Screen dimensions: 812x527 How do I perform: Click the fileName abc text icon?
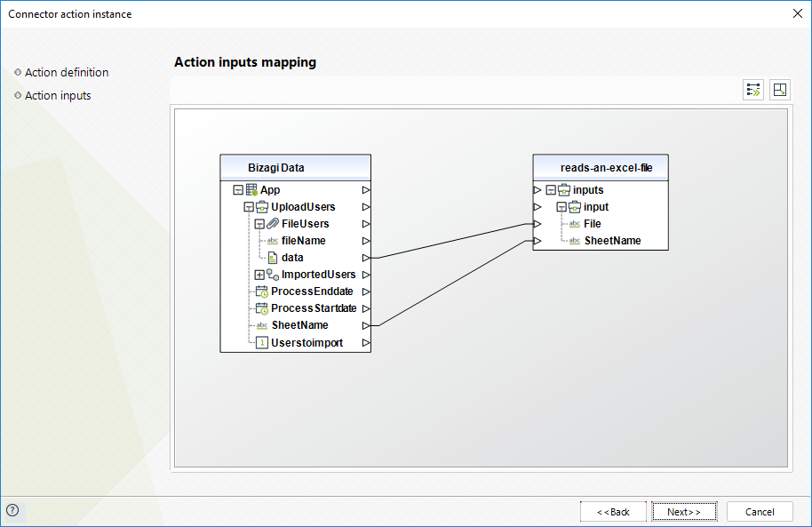(273, 241)
